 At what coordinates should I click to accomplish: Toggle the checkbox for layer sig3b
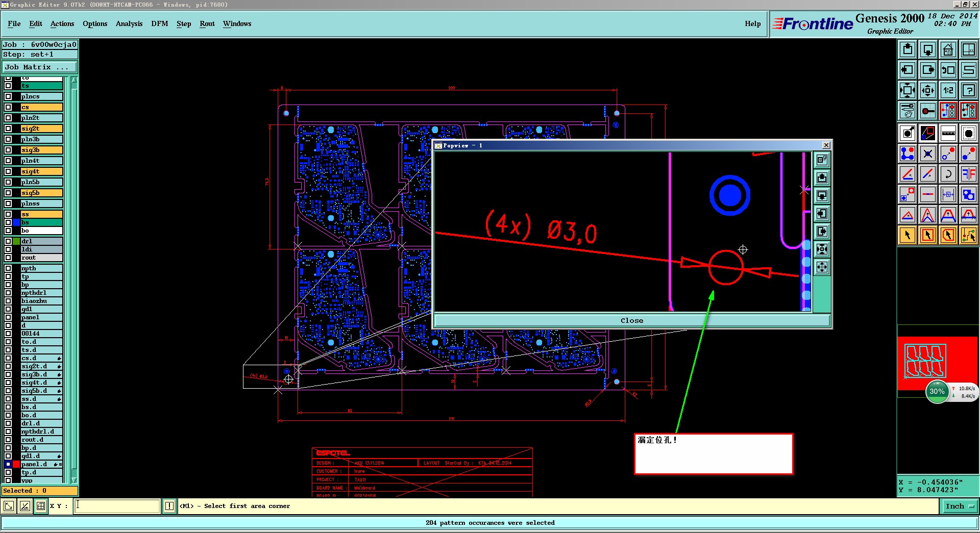point(8,150)
